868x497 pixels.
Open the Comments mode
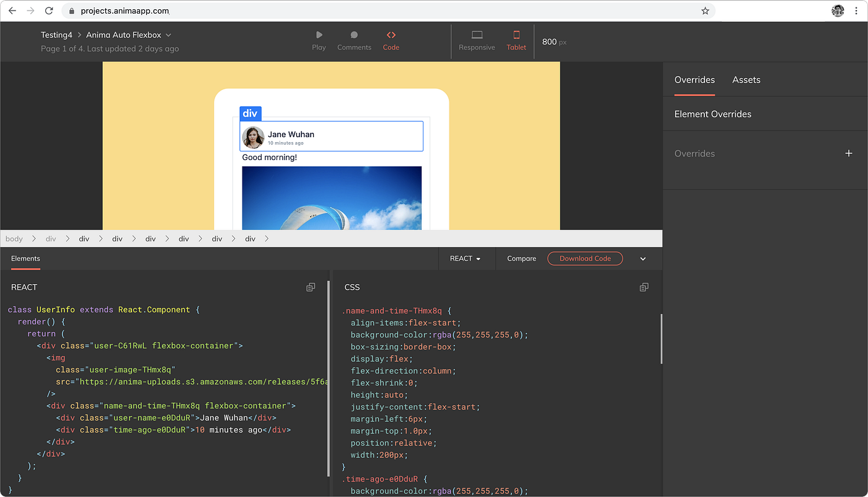coord(354,41)
